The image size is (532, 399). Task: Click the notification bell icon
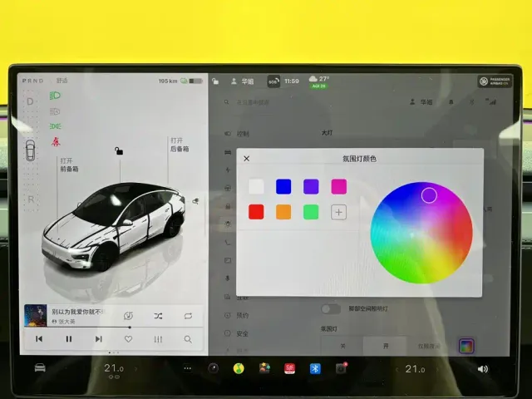[451, 101]
